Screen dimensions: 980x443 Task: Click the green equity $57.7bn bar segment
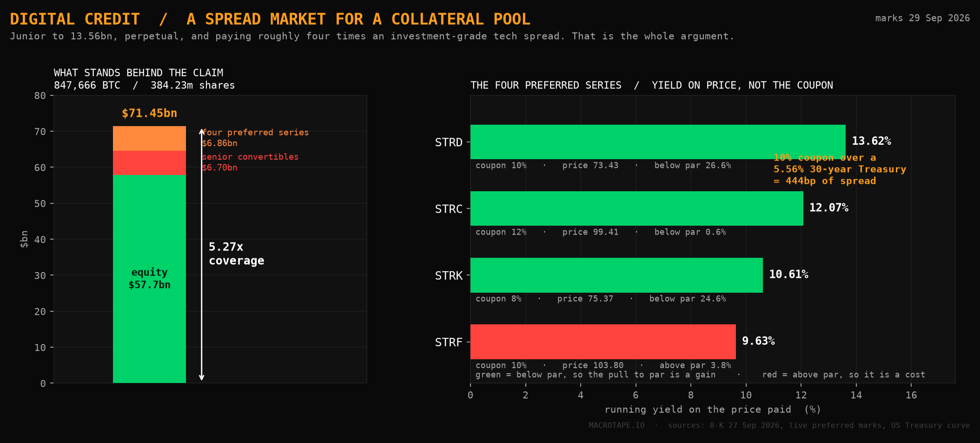pyautogui.click(x=149, y=279)
